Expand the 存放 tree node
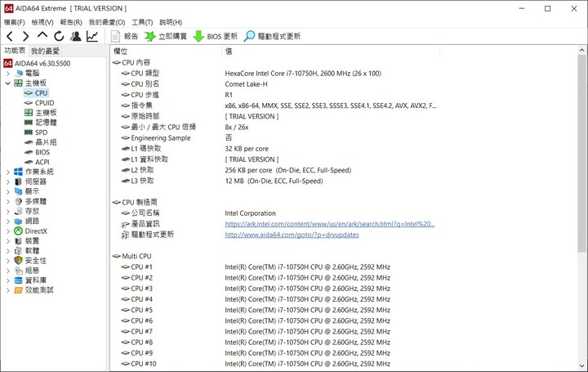This screenshot has width=588, height=372. (x=8, y=211)
